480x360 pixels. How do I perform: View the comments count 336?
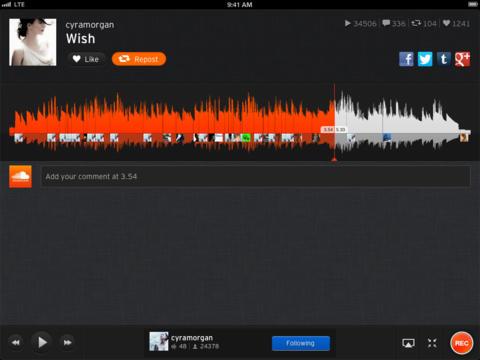(x=394, y=23)
